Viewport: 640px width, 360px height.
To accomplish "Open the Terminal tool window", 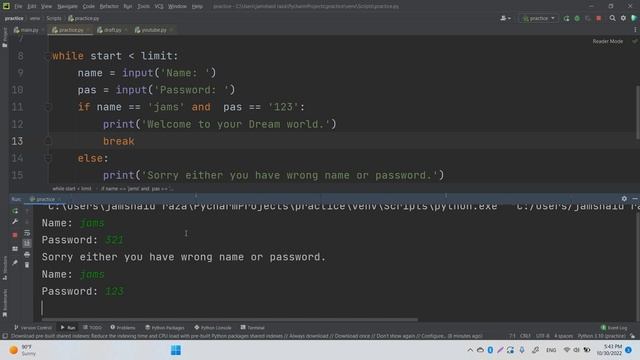I will [x=252, y=328].
